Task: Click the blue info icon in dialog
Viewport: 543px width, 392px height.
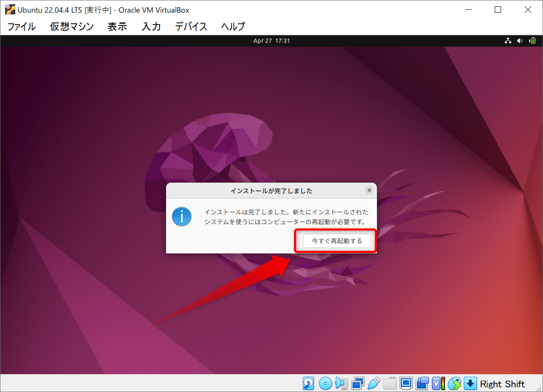Action: click(182, 217)
